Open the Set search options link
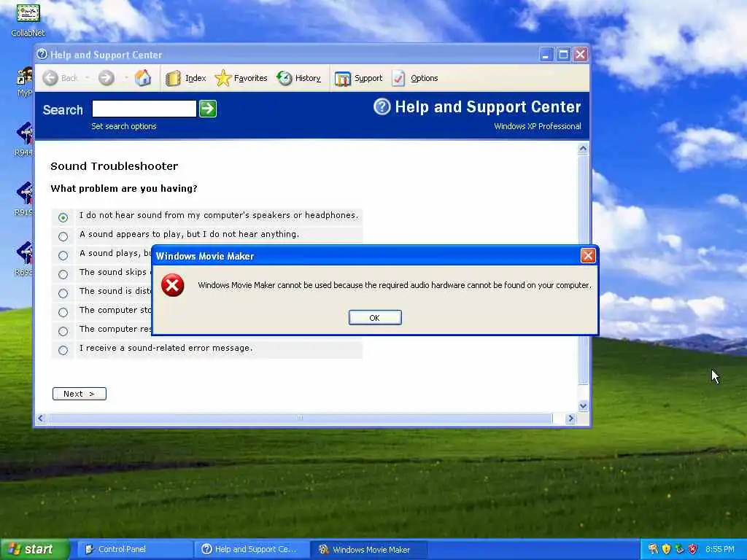The width and height of the screenshot is (747, 560). click(x=124, y=126)
